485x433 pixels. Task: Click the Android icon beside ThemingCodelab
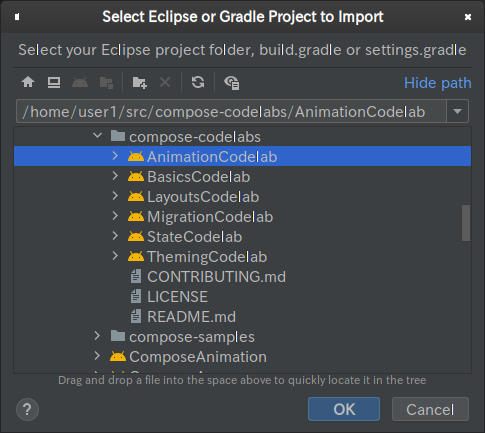[x=136, y=256]
